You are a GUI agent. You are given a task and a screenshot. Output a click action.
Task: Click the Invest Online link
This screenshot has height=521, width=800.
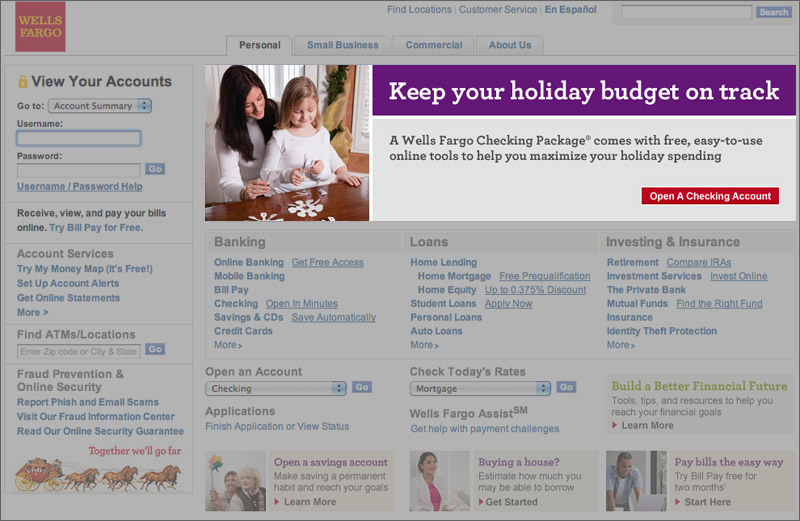tap(739, 276)
